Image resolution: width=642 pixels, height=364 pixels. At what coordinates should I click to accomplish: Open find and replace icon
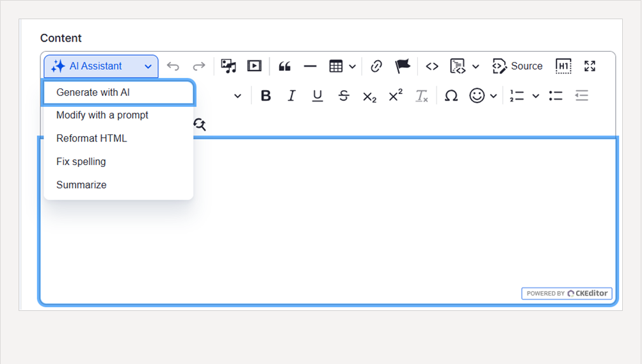tap(200, 124)
